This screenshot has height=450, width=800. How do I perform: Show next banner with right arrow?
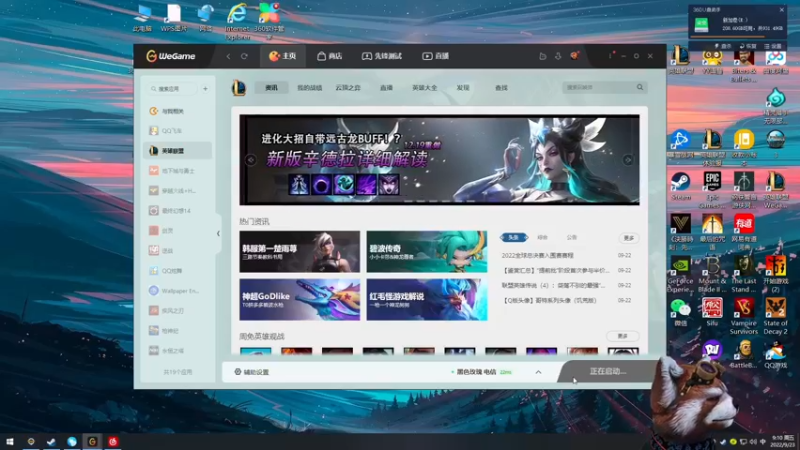click(x=628, y=160)
